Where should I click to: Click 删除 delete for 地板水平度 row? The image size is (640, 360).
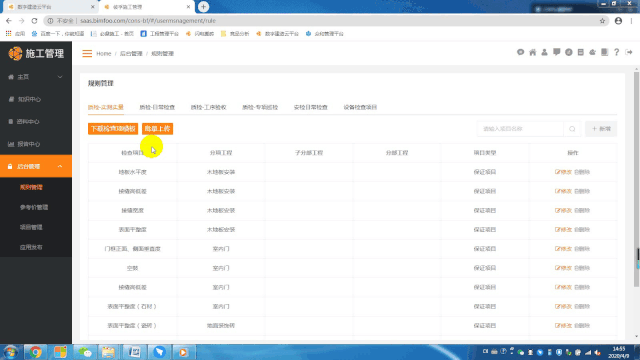pos(582,172)
